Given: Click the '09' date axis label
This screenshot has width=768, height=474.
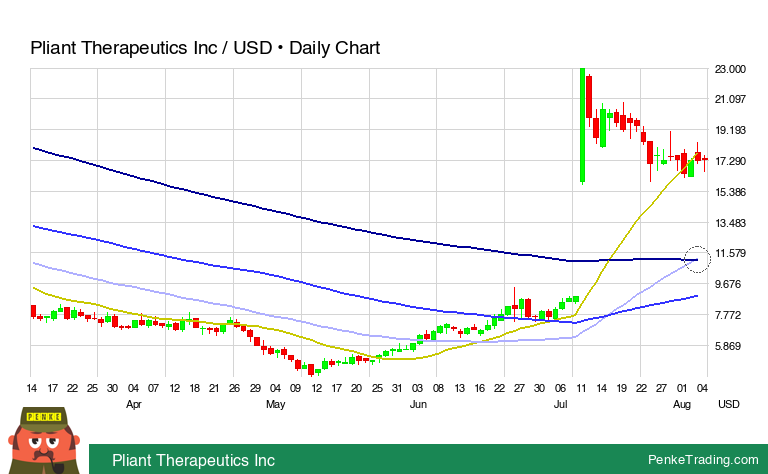Looking at the screenshot, I should [295, 388].
